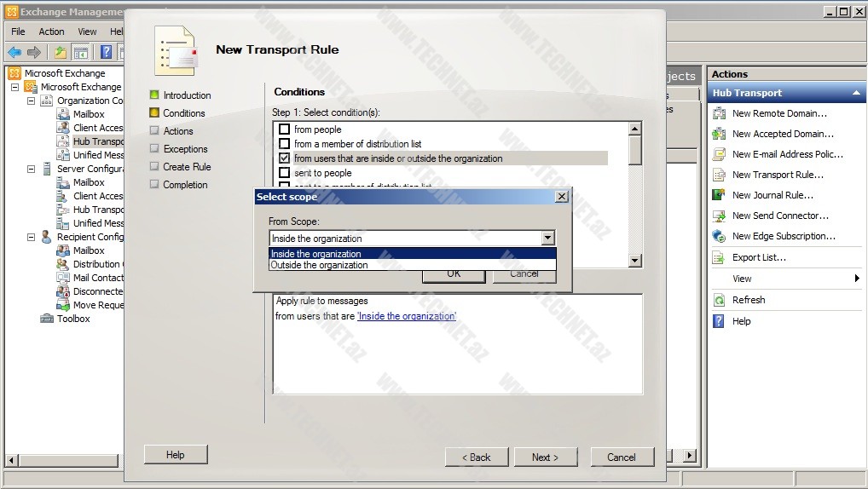The width and height of the screenshot is (868, 489).
Task: Collapse the Recipient Configuration tree node
Action: tap(32, 237)
